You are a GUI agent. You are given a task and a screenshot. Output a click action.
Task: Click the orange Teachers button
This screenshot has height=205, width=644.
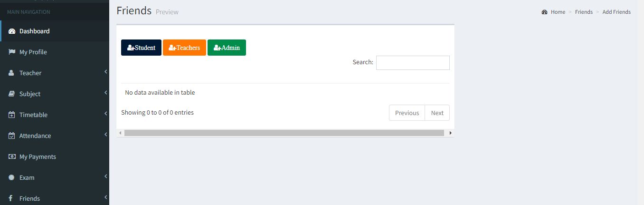pos(184,48)
